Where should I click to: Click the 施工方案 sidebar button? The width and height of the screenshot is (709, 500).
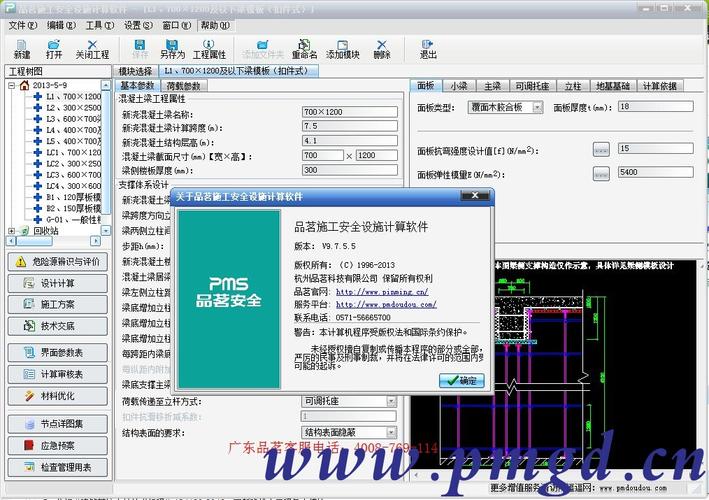tap(58, 305)
